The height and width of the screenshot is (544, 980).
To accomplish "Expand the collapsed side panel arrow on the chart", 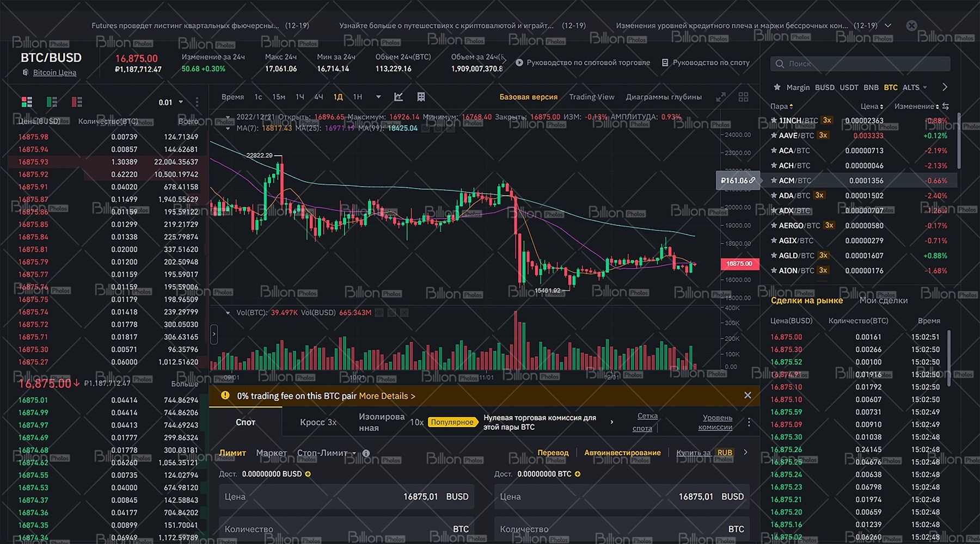I will click(214, 334).
